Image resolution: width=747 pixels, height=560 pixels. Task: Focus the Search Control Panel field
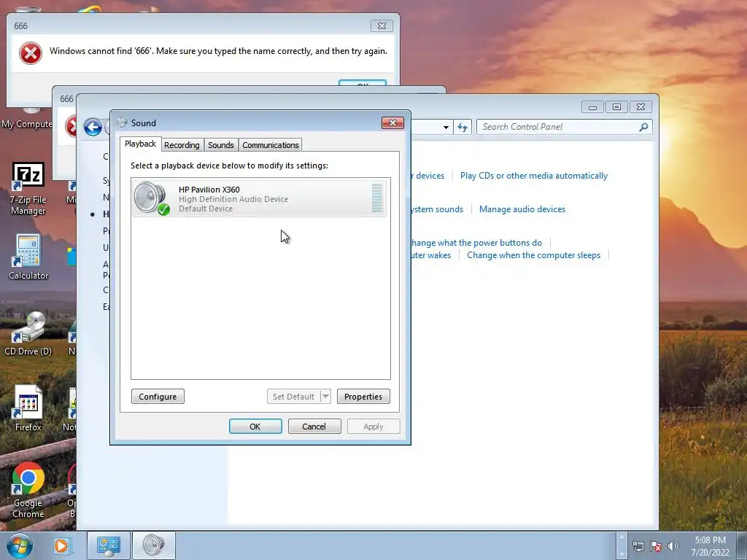click(x=564, y=127)
